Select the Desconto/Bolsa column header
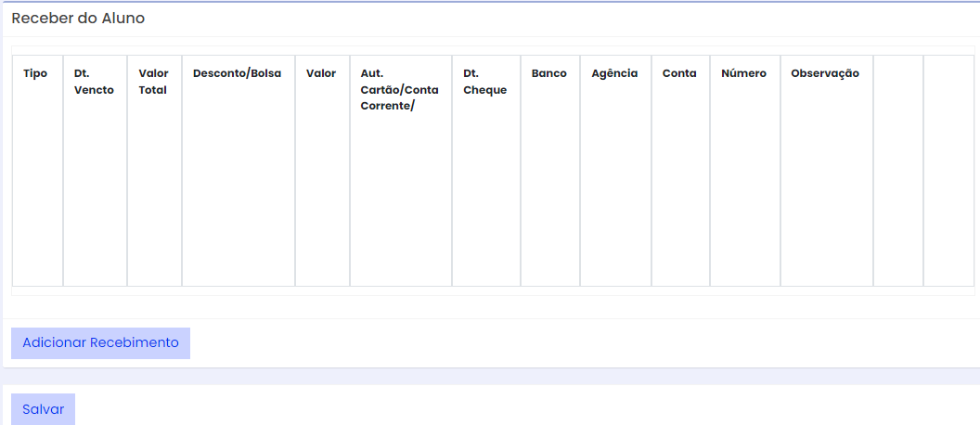The height and width of the screenshot is (425, 980). tap(237, 73)
